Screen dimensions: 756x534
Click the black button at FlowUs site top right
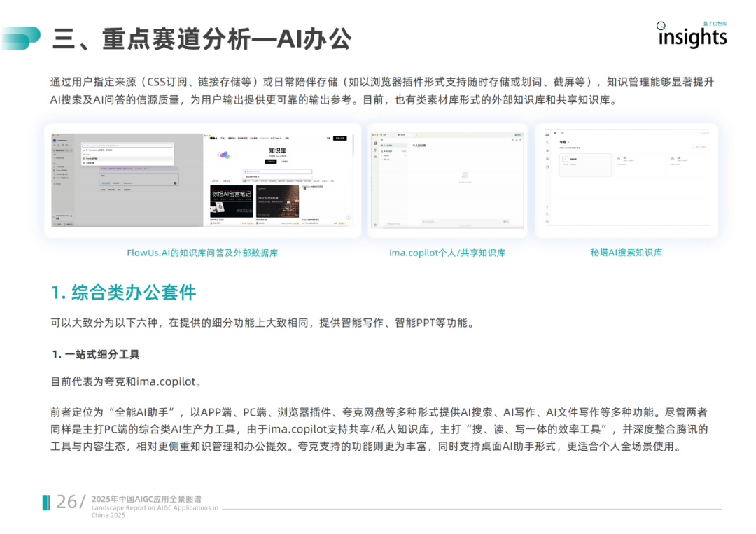[340, 139]
